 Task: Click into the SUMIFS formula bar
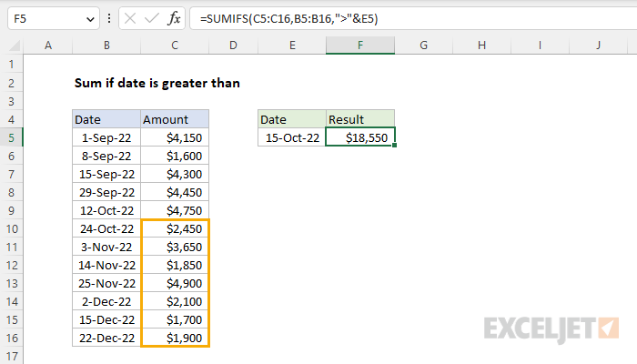[x=413, y=18]
